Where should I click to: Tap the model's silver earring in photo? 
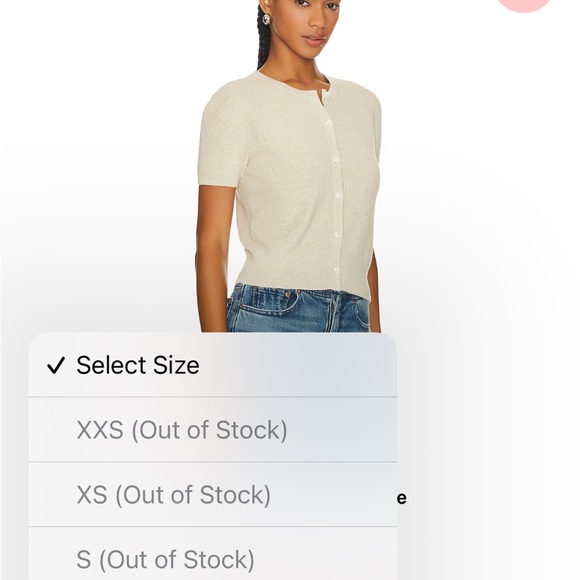[x=266, y=19]
